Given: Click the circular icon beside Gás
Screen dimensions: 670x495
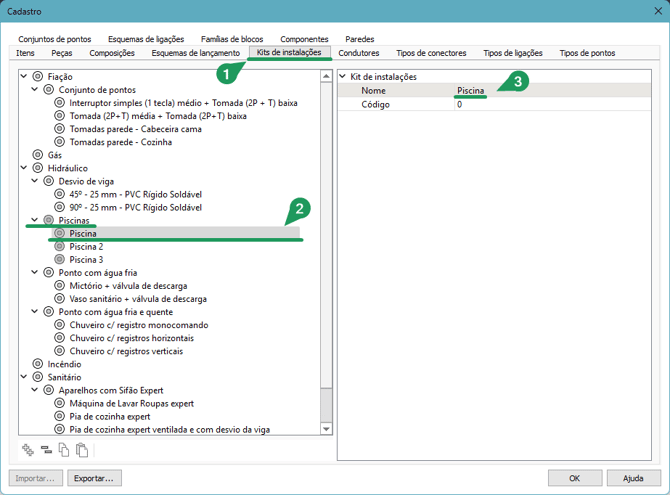Looking at the screenshot, I should pos(38,155).
